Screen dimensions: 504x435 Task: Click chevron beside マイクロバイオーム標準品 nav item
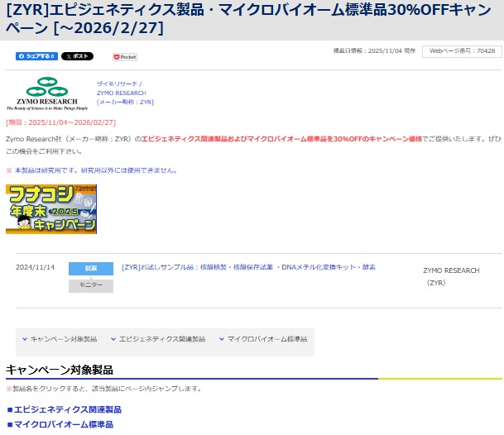coord(222,339)
